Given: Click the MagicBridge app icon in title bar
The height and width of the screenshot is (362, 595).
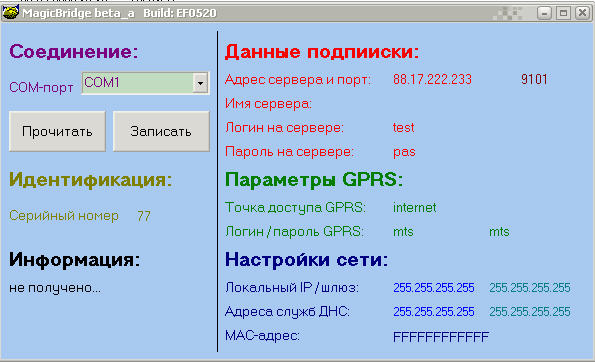Looking at the screenshot, I should click(x=10, y=13).
